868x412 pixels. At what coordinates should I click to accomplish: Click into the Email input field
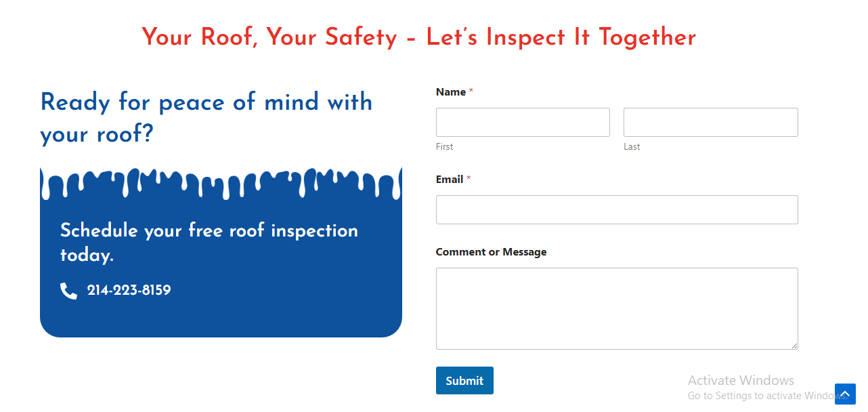(617, 210)
